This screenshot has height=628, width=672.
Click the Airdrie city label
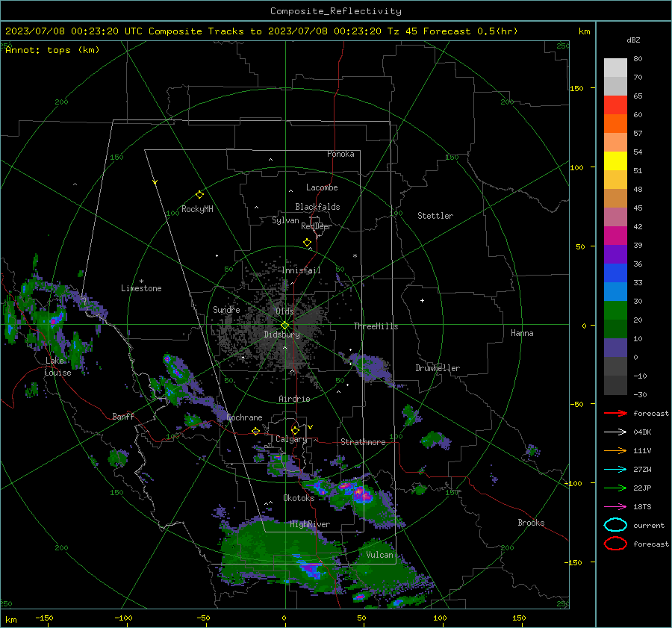294,399
